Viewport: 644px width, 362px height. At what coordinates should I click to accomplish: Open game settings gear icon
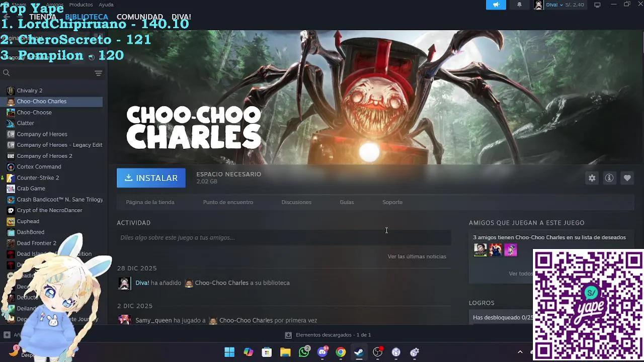pos(592,178)
